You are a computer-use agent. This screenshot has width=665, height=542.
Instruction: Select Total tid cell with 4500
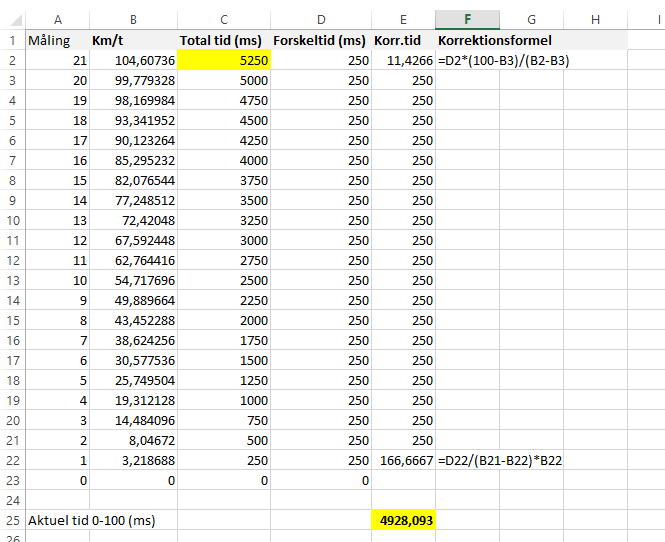coord(224,120)
